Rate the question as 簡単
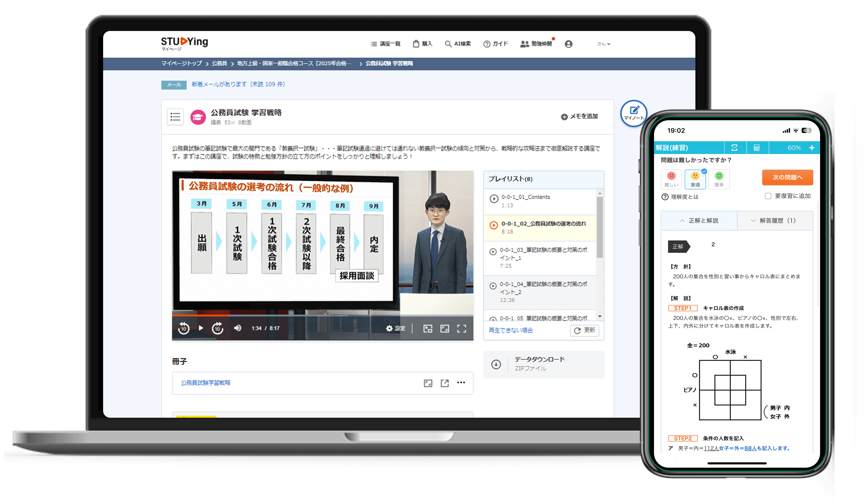Screen dimensions: 868x501 coord(719,179)
